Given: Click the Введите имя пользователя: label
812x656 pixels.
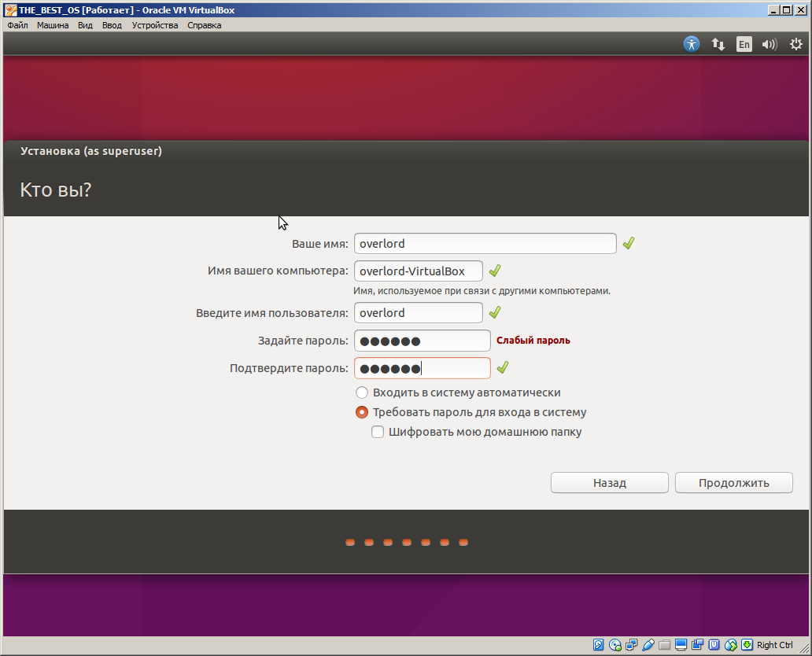Looking at the screenshot, I should pos(272,313).
